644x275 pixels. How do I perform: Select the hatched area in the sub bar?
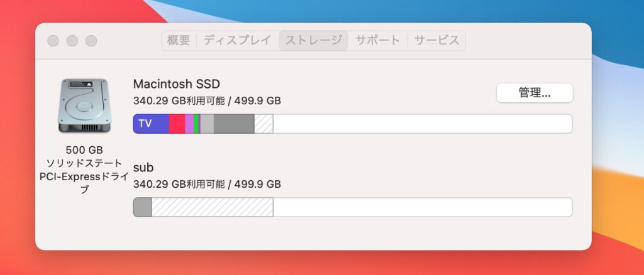(212, 207)
